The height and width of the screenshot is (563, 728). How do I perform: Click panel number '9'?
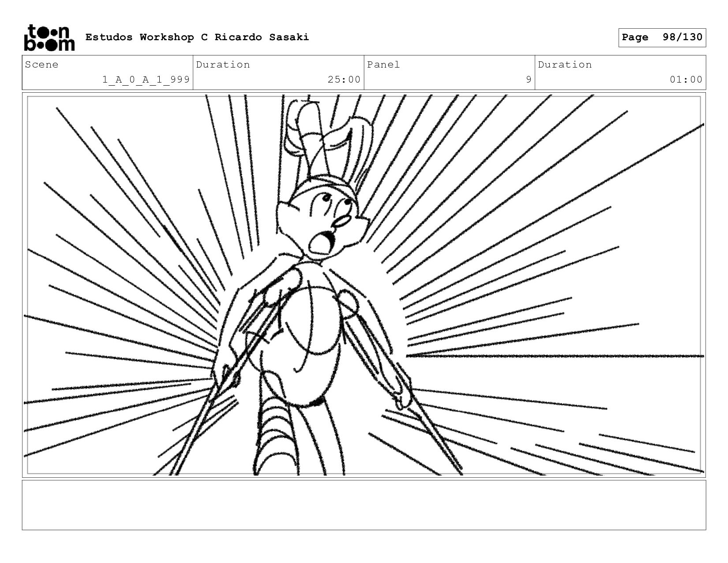(529, 79)
